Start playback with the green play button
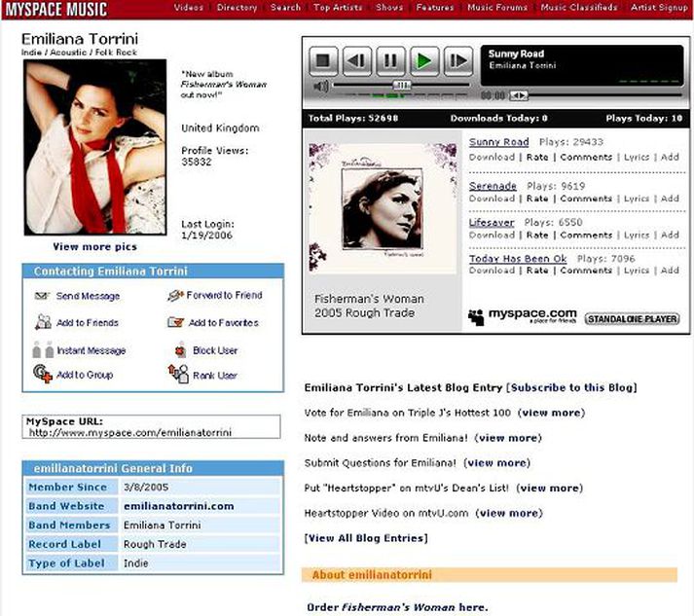 click(x=424, y=60)
